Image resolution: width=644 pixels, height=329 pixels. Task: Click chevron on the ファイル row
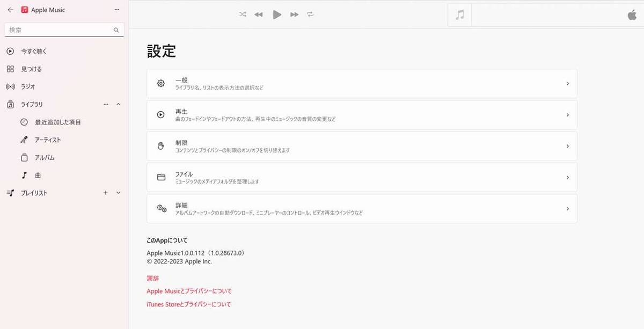coord(567,177)
